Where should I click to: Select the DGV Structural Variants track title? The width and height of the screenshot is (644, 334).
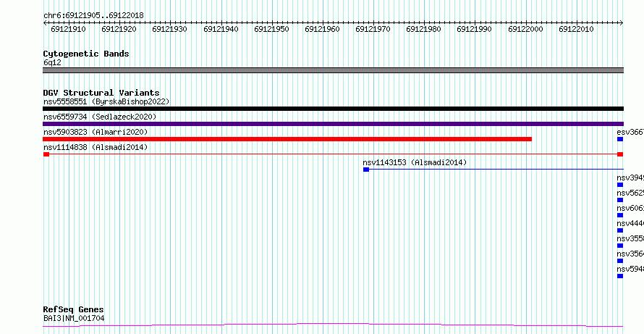101,93
